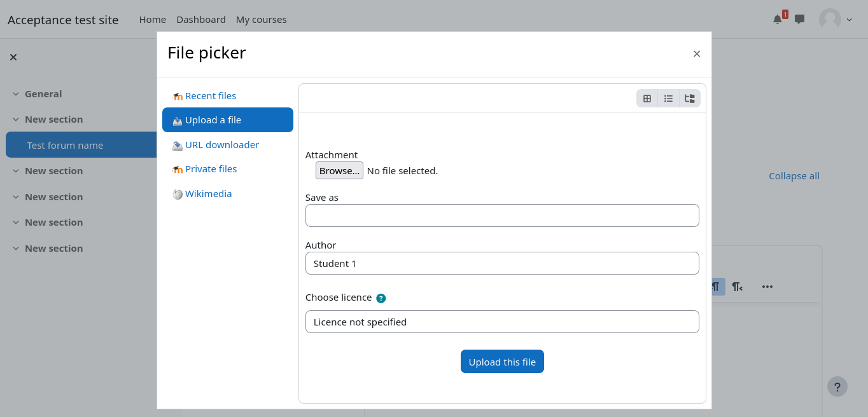This screenshot has height=417, width=868.
Task: Click the Author input field
Action: tap(501, 263)
